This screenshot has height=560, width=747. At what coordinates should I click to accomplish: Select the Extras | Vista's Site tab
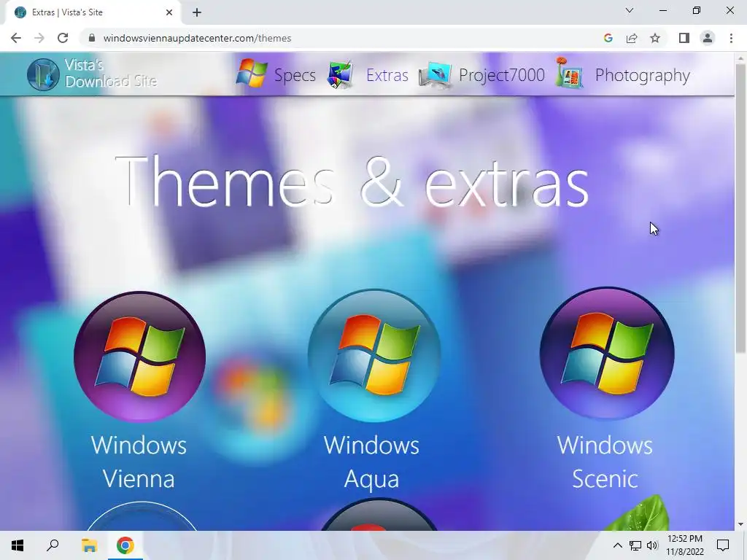click(93, 12)
